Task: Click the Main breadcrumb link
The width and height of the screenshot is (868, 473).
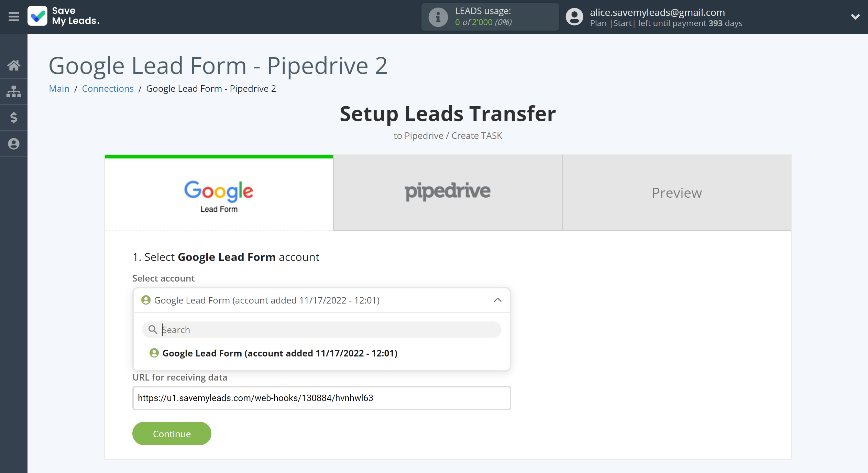Action: point(59,89)
